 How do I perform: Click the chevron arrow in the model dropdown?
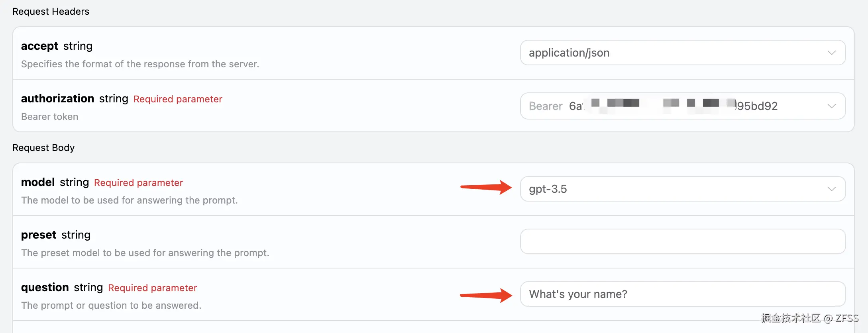[831, 189]
